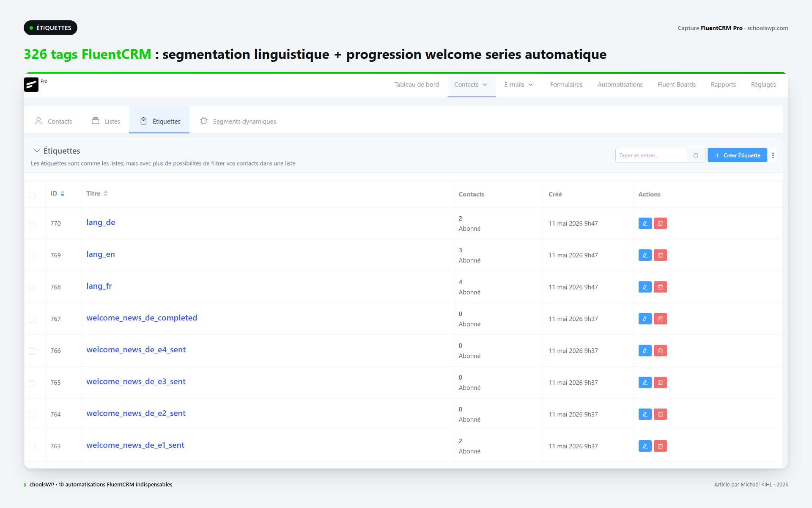Edit the welcome_news_de_e4_sent tag

click(x=645, y=351)
